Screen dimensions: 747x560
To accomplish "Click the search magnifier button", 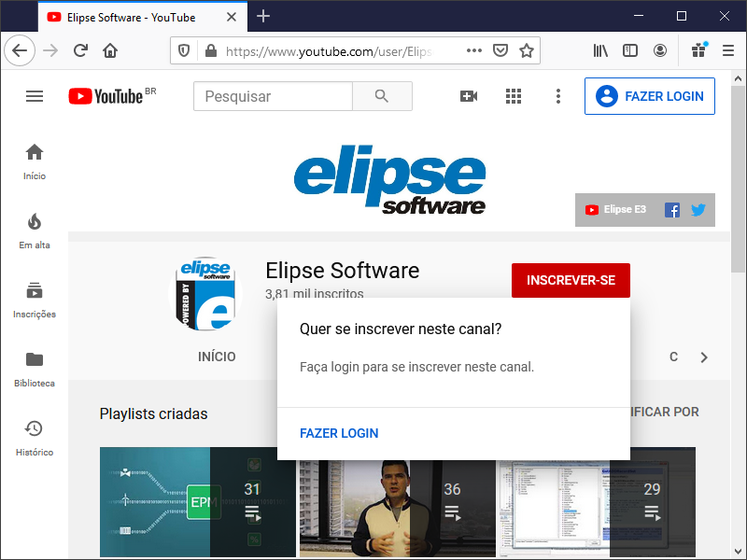I will coord(381,96).
